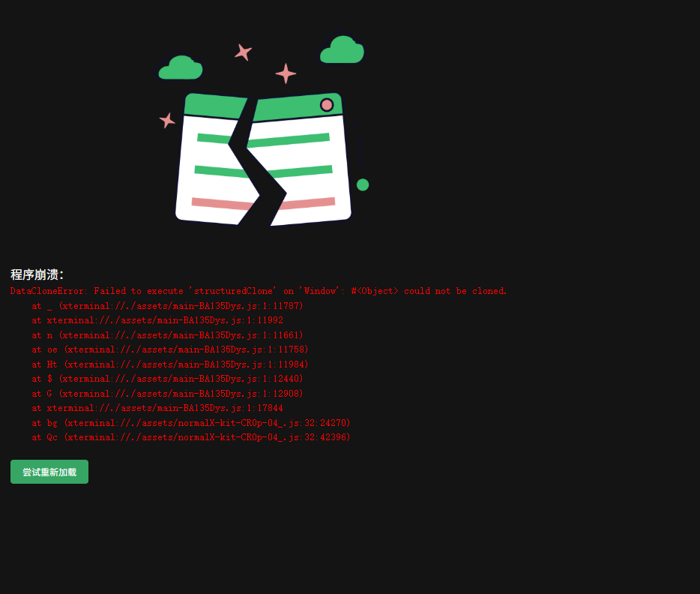This screenshot has width=700, height=594.
Task: Click the DataCloneError message line
Action: (259, 291)
